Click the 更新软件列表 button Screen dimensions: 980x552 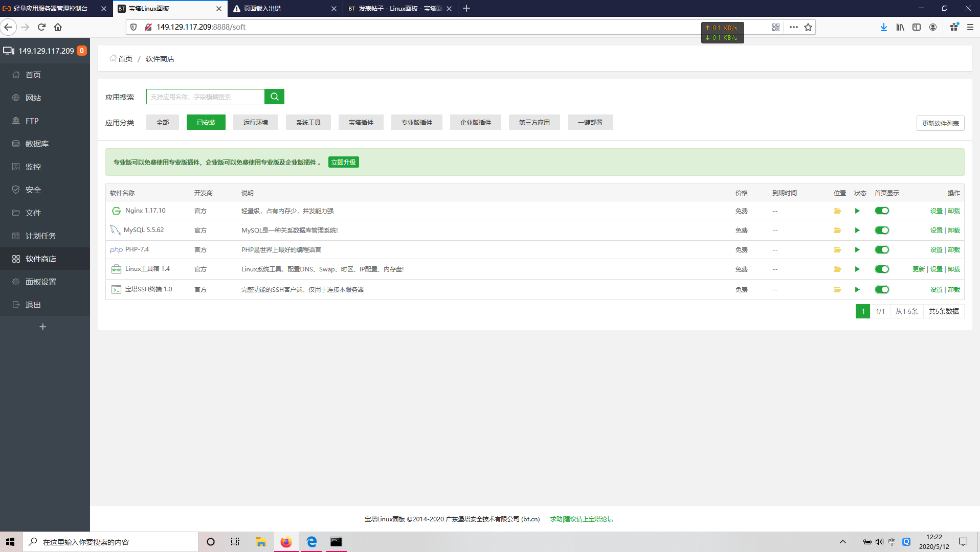point(941,123)
